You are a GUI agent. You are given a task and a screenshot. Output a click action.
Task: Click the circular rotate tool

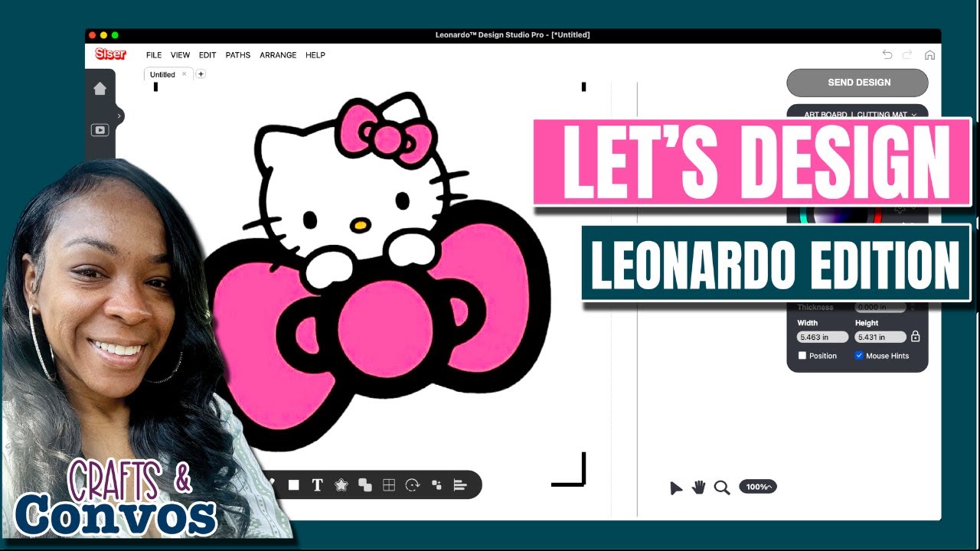click(413, 484)
